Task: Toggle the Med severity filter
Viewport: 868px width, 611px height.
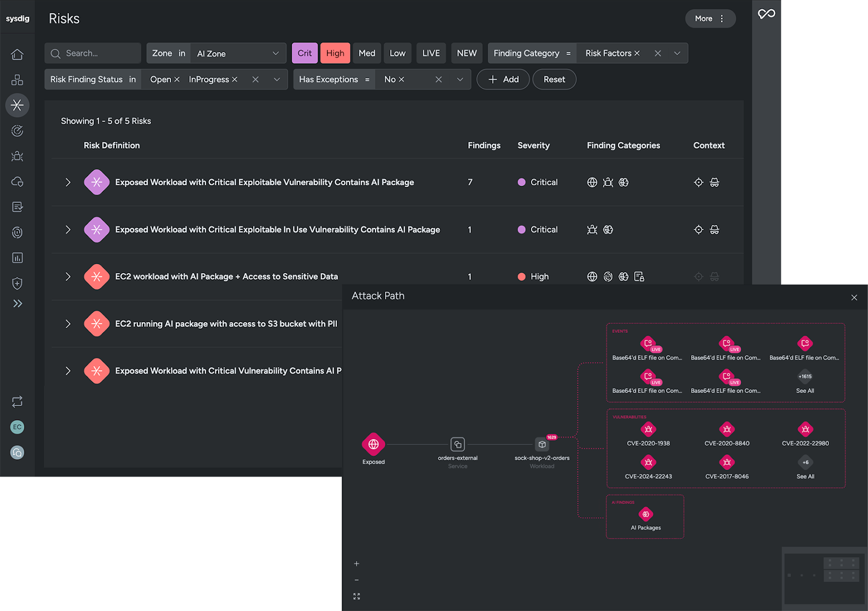Action: tap(367, 53)
